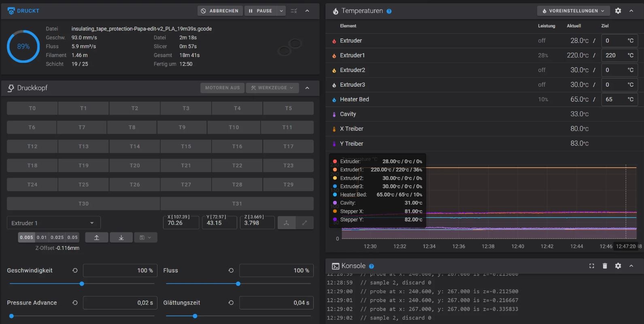Collapse the Druckkopf panel
644x324 pixels.
click(307, 88)
